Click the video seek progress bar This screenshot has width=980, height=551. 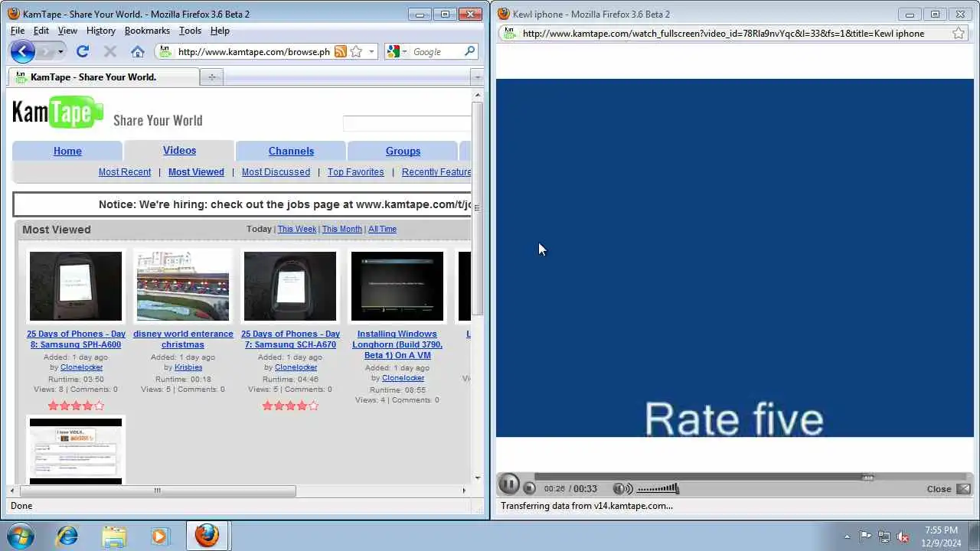750,477
